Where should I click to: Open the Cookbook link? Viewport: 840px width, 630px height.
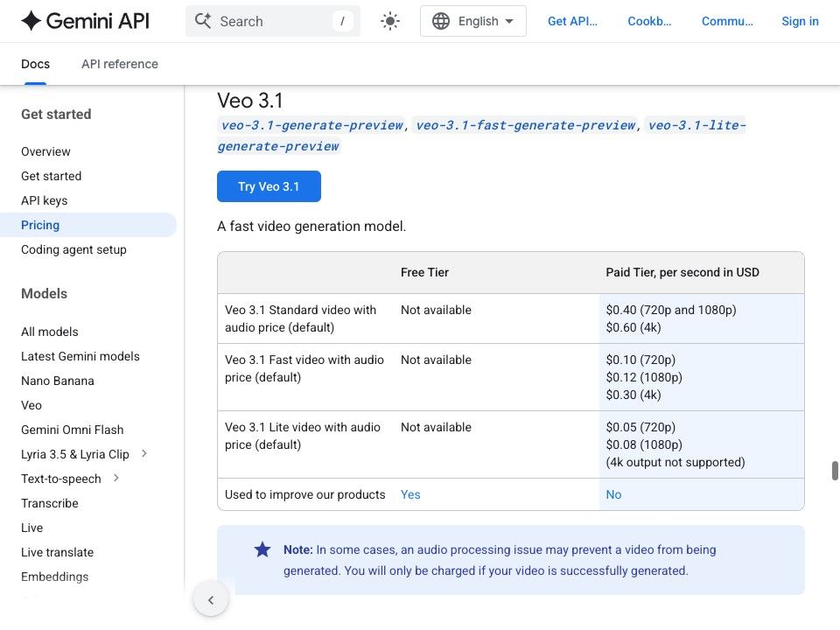(x=649, y=21)
